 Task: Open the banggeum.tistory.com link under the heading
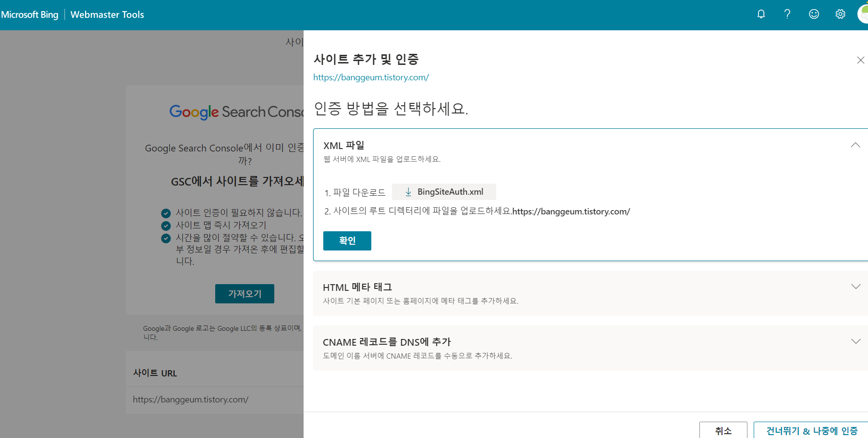371,77
